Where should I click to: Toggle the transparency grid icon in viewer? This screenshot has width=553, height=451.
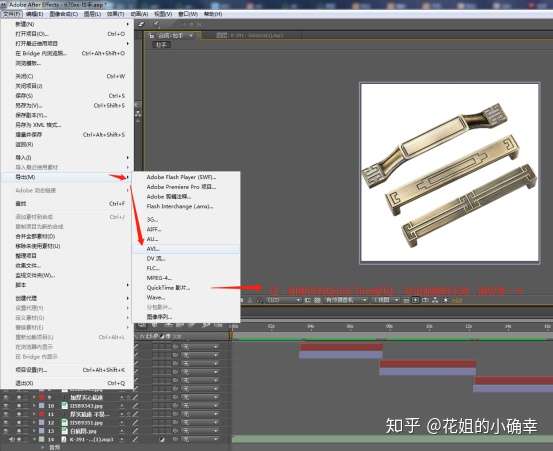point(317,300)
